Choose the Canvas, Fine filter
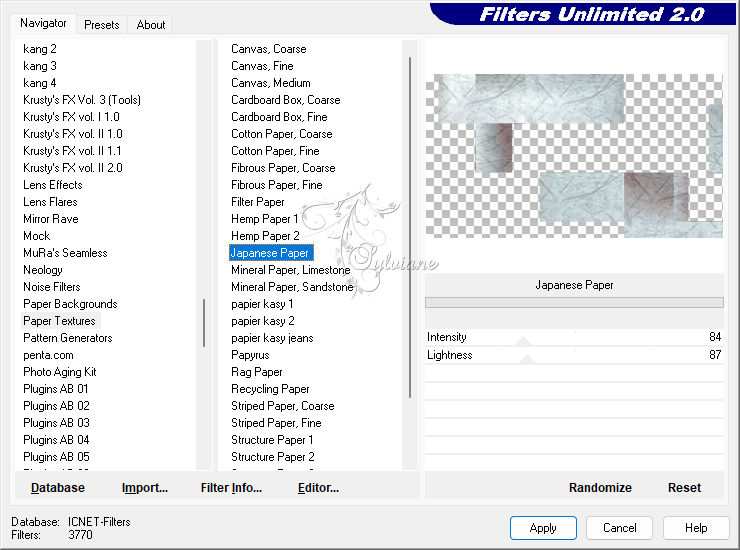 (x=262, y=66)
